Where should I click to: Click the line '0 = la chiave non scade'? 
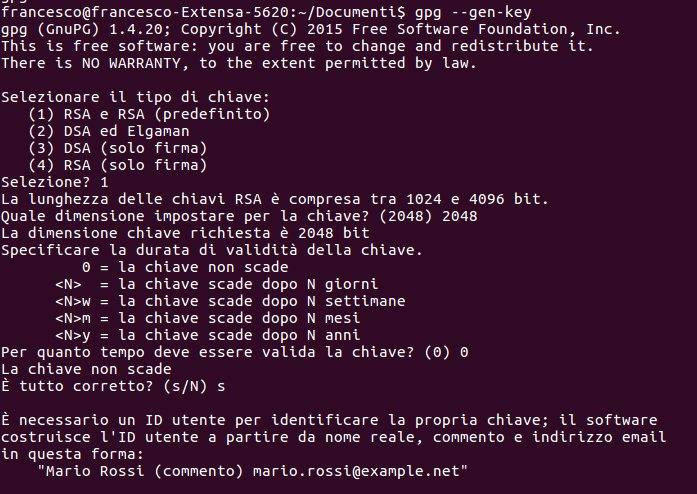tap(185, 267)
